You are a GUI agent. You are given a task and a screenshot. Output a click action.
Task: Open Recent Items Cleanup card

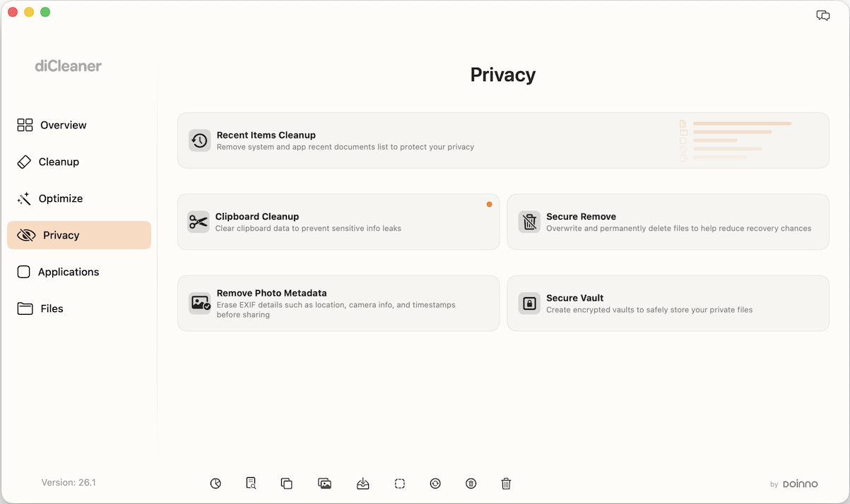[x=502, y=140]
